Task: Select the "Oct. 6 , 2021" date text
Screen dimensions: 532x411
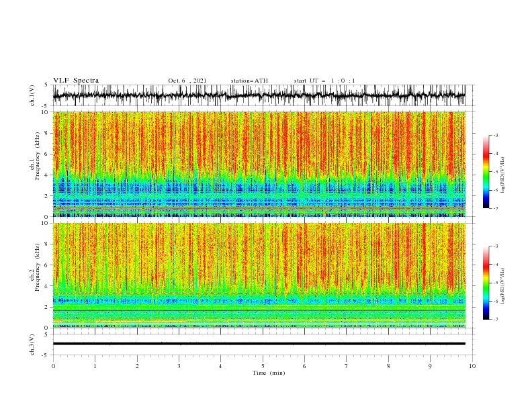Action: [x=187, y=81]
